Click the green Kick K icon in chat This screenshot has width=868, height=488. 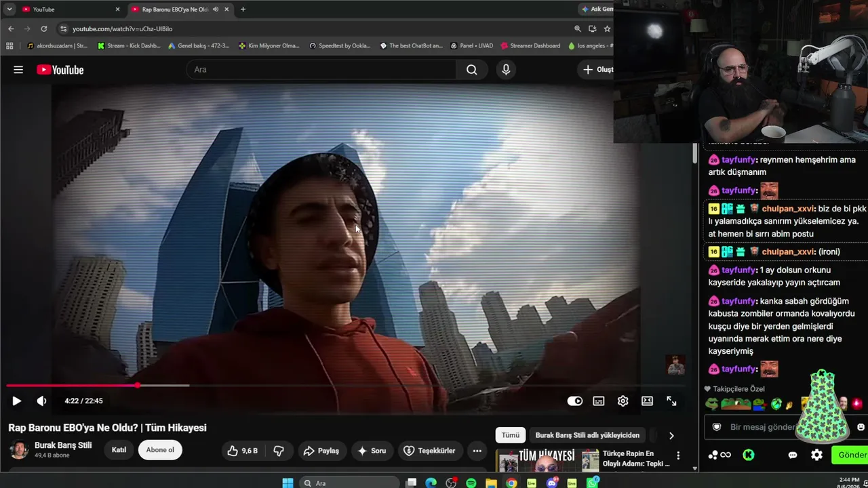coord(749,455)
